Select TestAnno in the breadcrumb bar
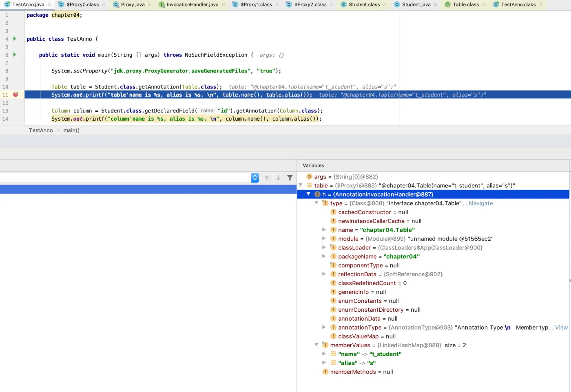Screen dimensions: 571x392 point(41,130)
